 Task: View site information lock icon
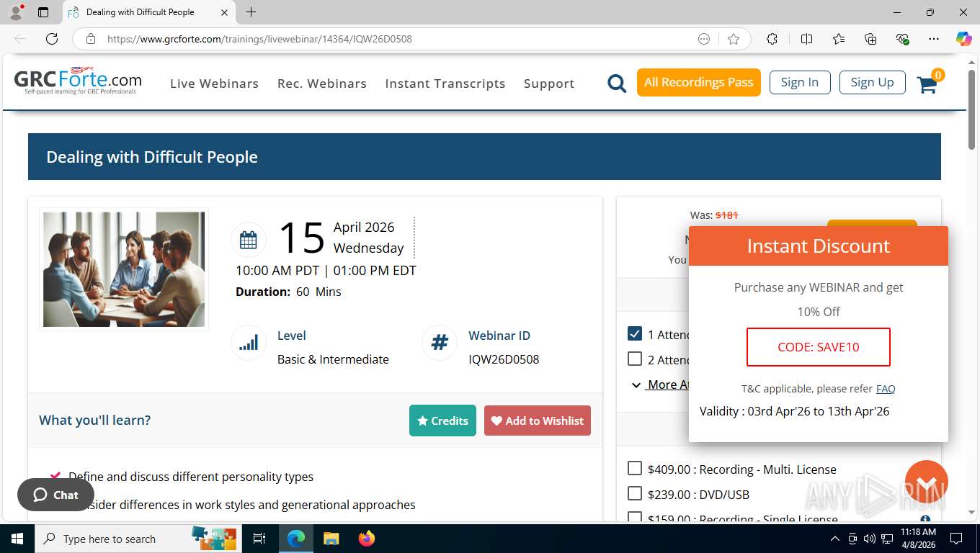click(91, 39)
